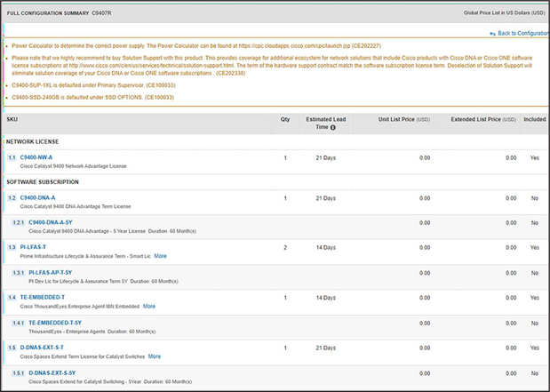Click line number 1.2.1 badge

pyautogui.click(x=18, y=223)
